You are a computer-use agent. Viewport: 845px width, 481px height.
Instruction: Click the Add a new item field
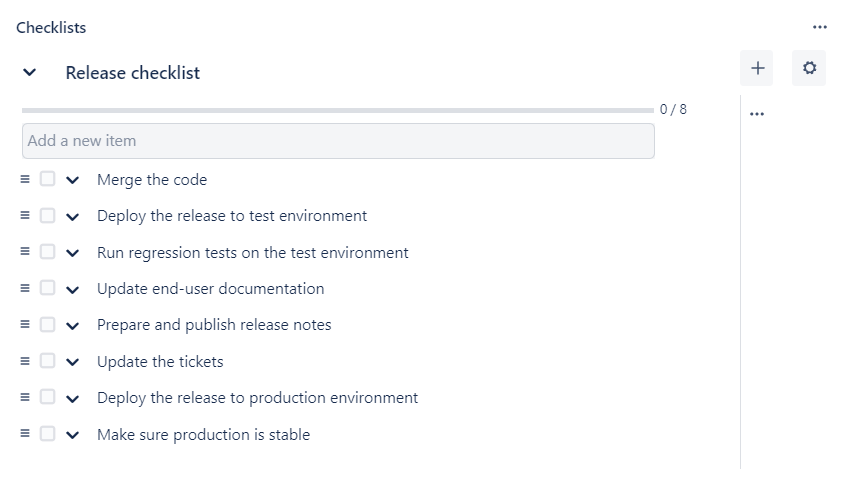pyautogui.click(x=338, y=141)
